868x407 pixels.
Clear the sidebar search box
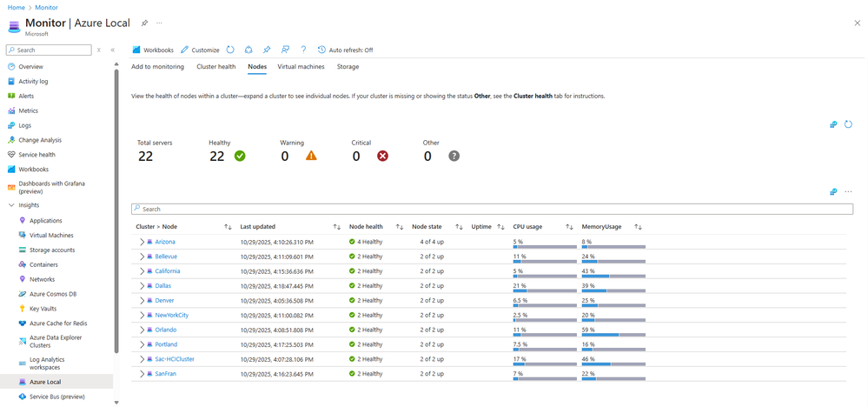pyautogui.click(x=98, y=50)
